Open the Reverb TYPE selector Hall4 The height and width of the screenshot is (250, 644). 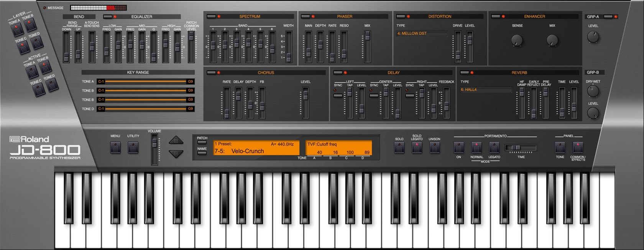[486, 89]
